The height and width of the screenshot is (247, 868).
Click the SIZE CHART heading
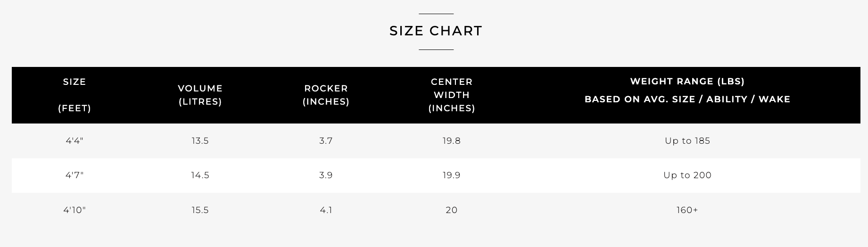pyautogui.click(x=436, y=31)
